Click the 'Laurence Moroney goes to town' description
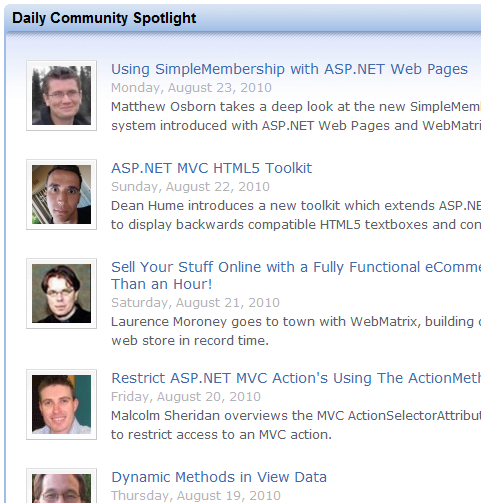 296,331
